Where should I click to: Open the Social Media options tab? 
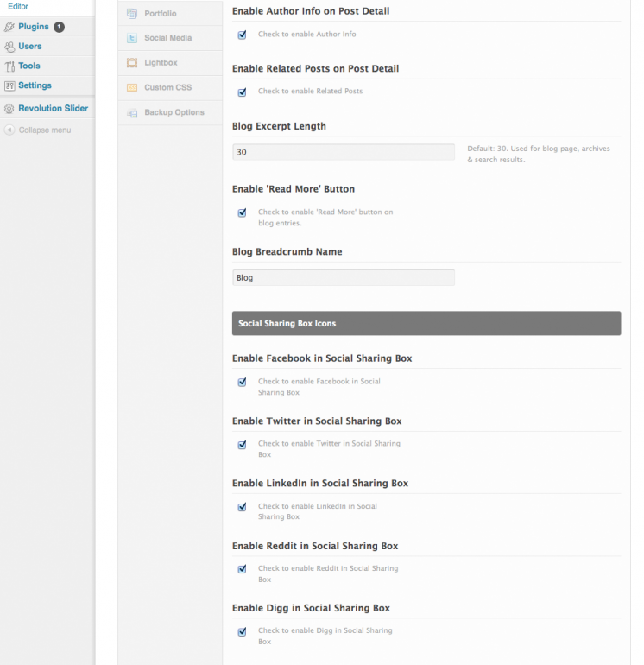[x=170, y=38]
